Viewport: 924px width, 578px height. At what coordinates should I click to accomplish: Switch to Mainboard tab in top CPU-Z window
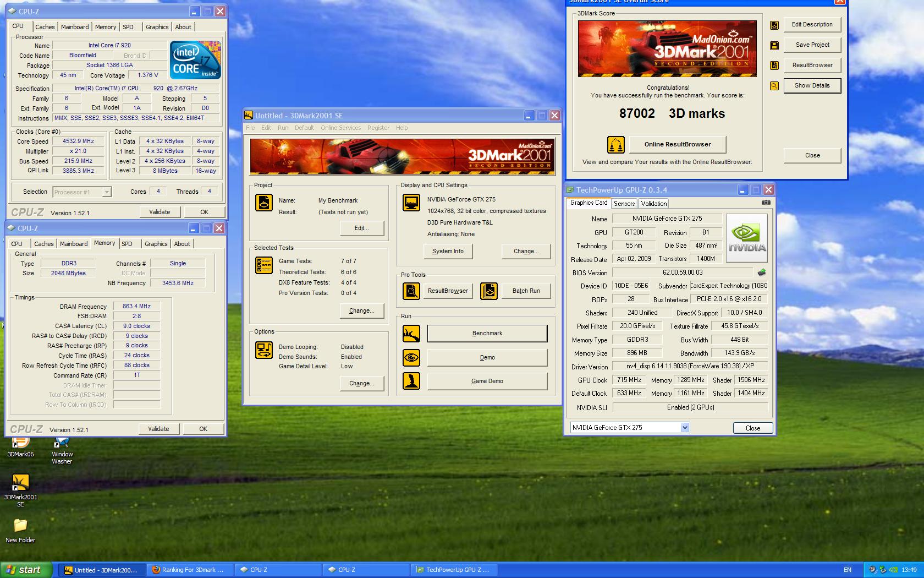[75, 27]
